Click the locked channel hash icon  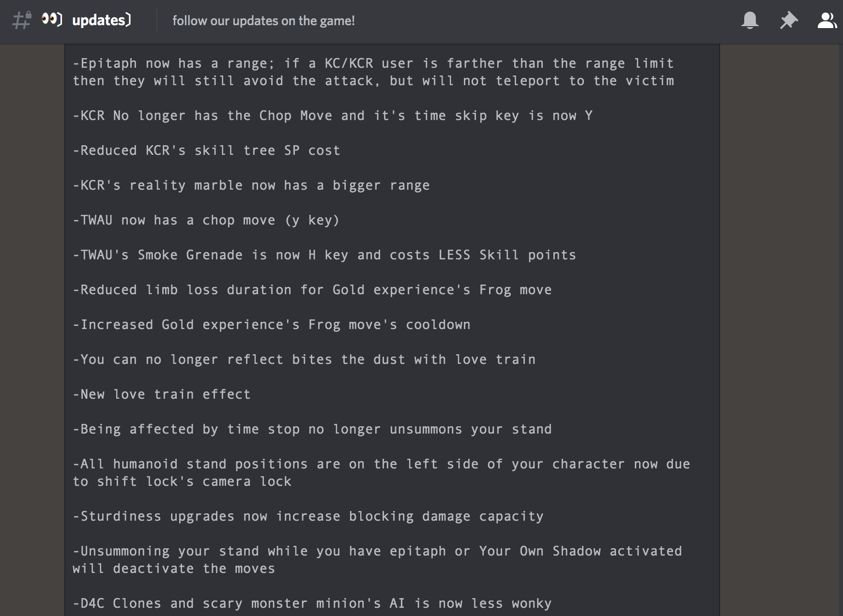pos(22,20)
